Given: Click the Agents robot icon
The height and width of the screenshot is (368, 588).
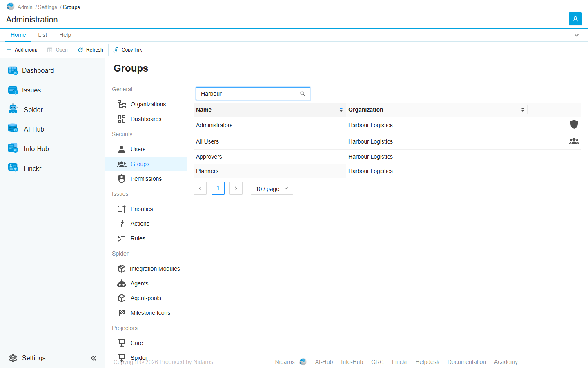Looking at the screenshot, I should 122,283.
